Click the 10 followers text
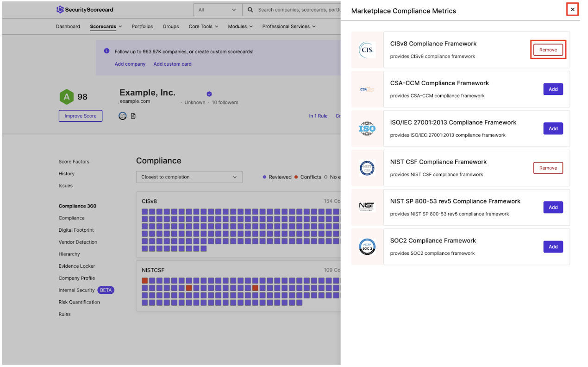 tap(225, 102)
